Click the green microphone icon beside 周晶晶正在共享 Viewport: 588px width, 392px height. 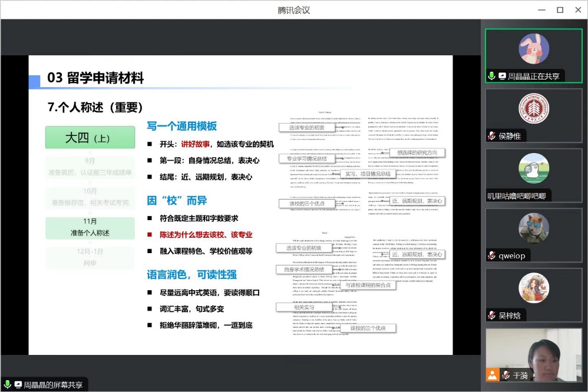tap(492, 76)
